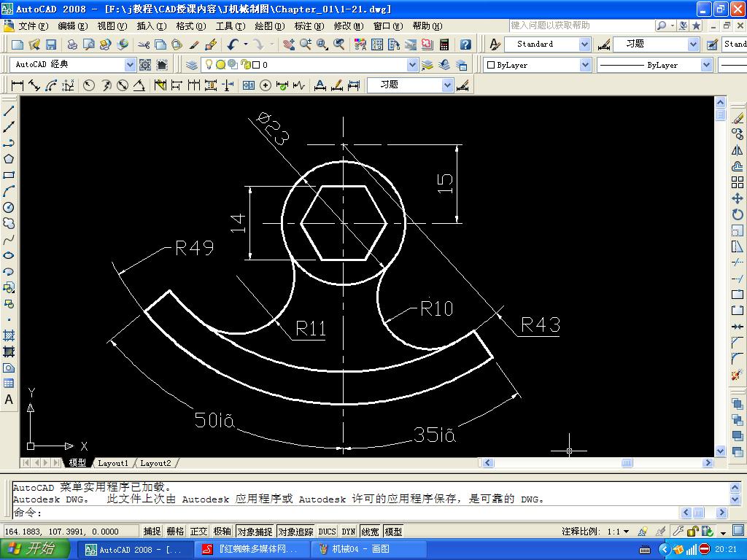The height and width of the screenshot is (560, 747).
Task: Click the Zoom Realtime magnifier icon
Action: point(306,44)
